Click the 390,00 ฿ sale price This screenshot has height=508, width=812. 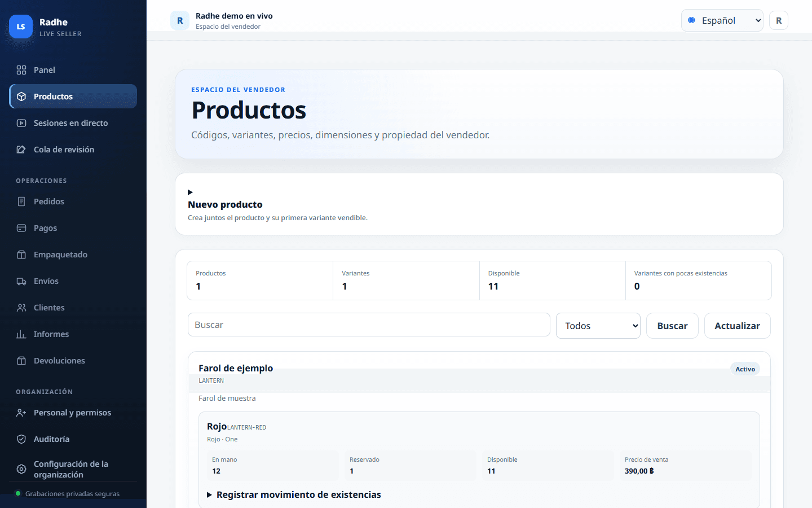639,471
